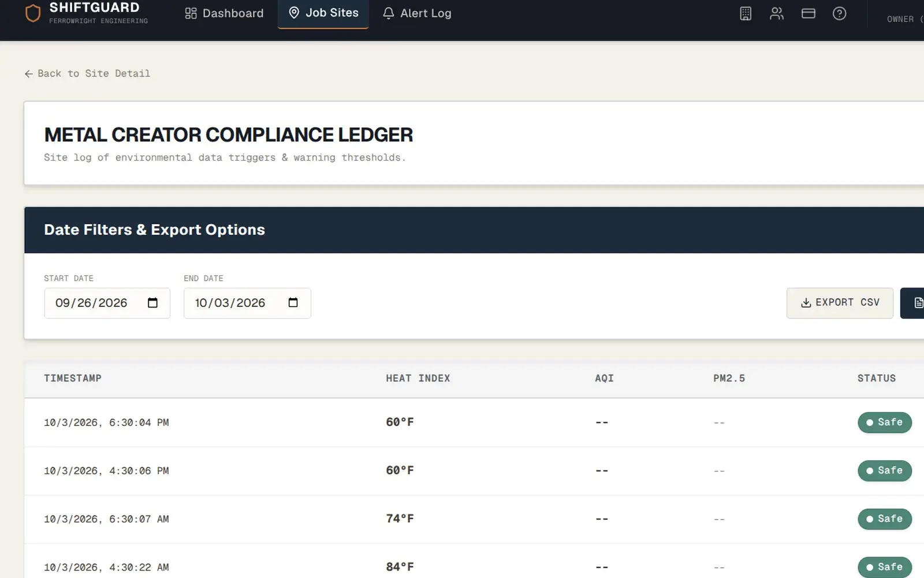924x578 pixels.
Task: Go back to Site Detail
Action: pyautogui.click(x=87, y=73)
